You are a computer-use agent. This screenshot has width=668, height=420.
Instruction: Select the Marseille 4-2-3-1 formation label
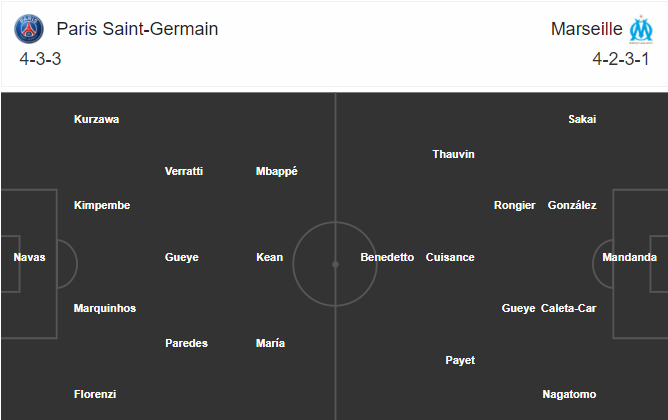621,59
